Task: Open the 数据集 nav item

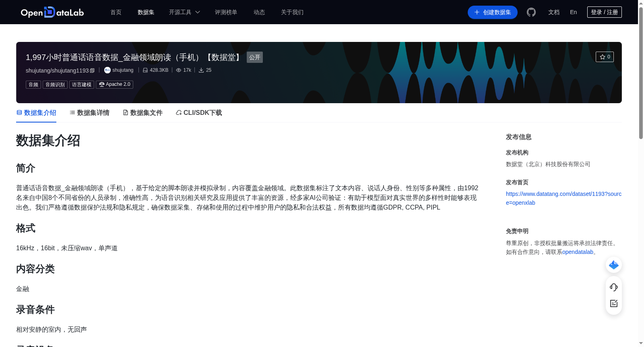Action: tap(146, 12)
